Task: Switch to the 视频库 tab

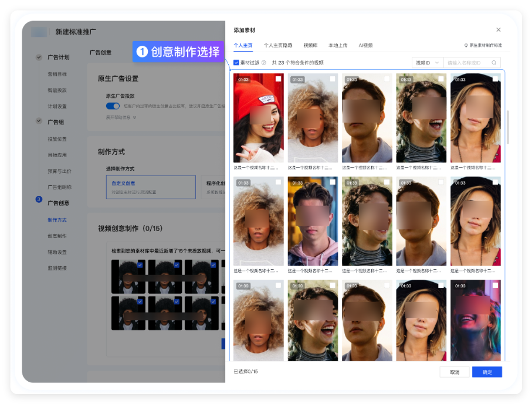Action: pos(310,45)
